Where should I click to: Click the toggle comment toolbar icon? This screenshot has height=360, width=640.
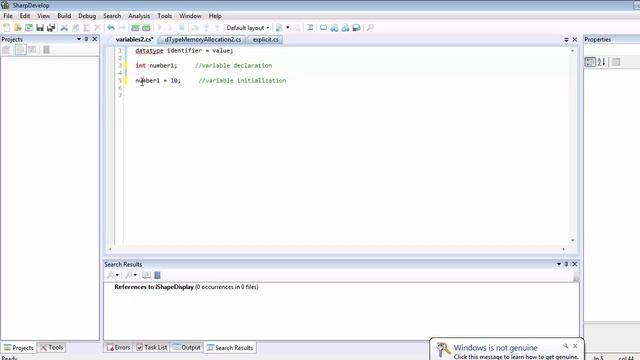tap(310, 28)
